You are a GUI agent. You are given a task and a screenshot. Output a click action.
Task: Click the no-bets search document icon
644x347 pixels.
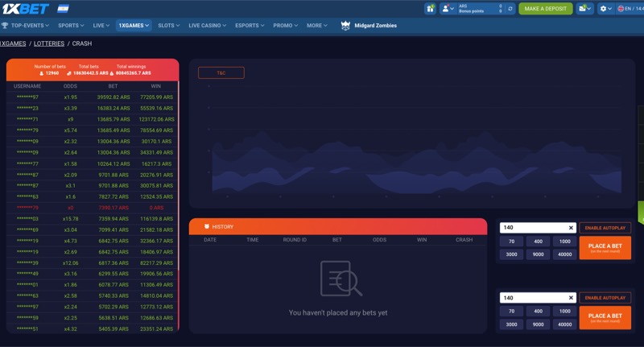tap(341, 279)
